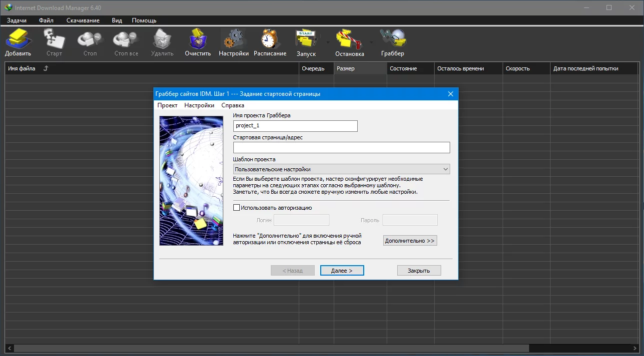This screenshot has width=644, height=356.
Task: Sort by the Дата последней попытки column header
Action: tap(595, 68)
